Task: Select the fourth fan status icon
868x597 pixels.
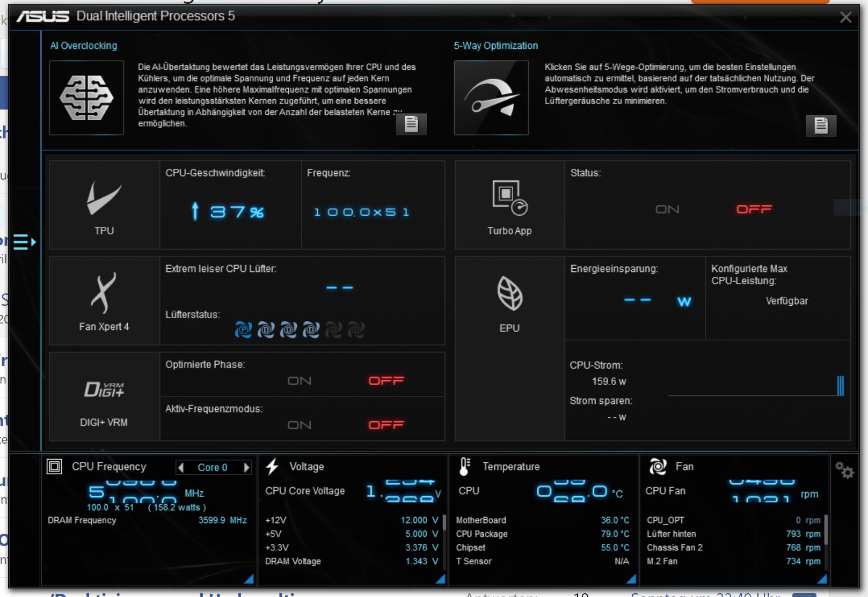Action: (311, 329)
